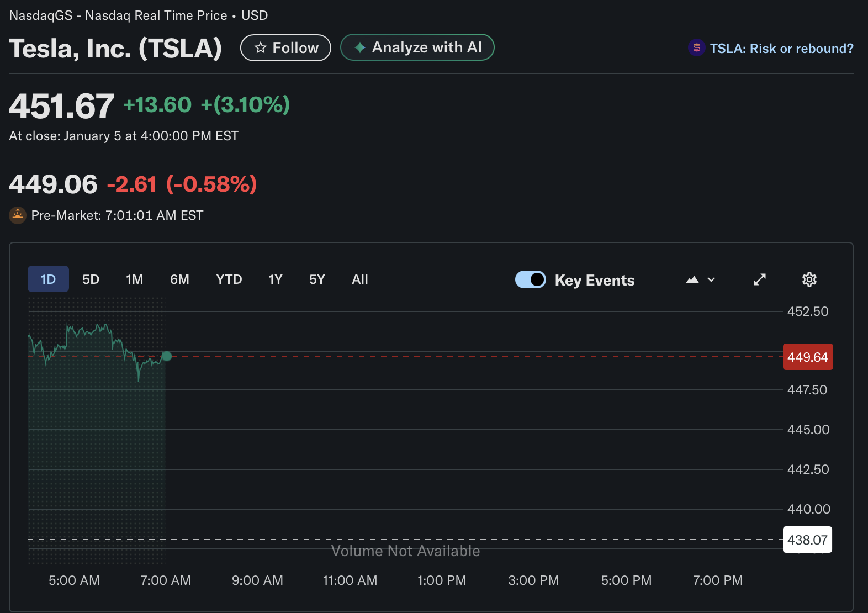This screenshot has width=868, height=613.
Task: Select the 1M chart range
Action: 134,279
